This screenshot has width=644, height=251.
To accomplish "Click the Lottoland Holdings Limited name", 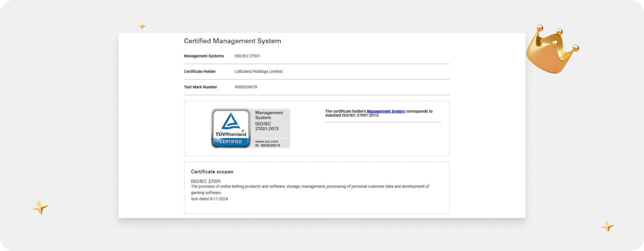I will (258, 71).
